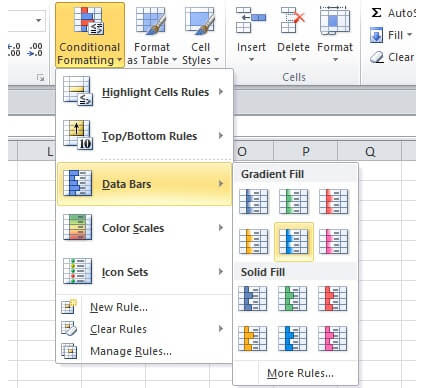Open Top/Bottom Rules submenu
This screenshot has height=388, width=425.
[144, 135]
